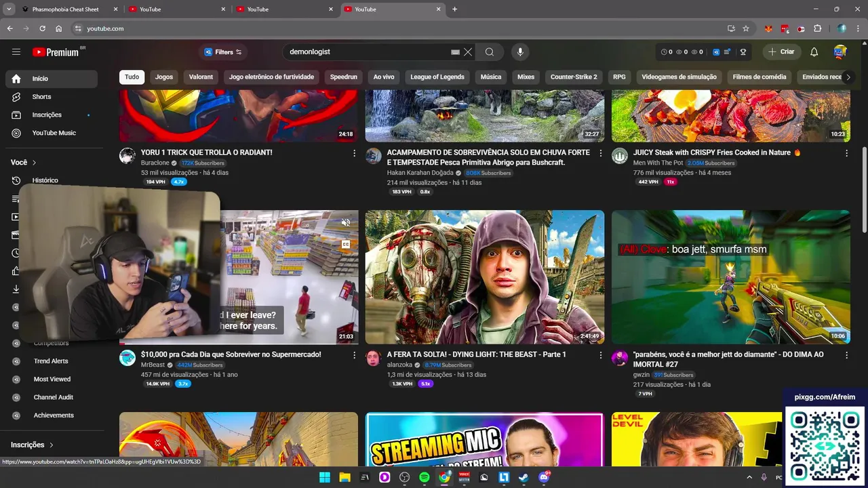Image resolution: width=868 pixels, height=488 pixels.
Task: Open Spotify from the taskbar
Action: point(425,477)
